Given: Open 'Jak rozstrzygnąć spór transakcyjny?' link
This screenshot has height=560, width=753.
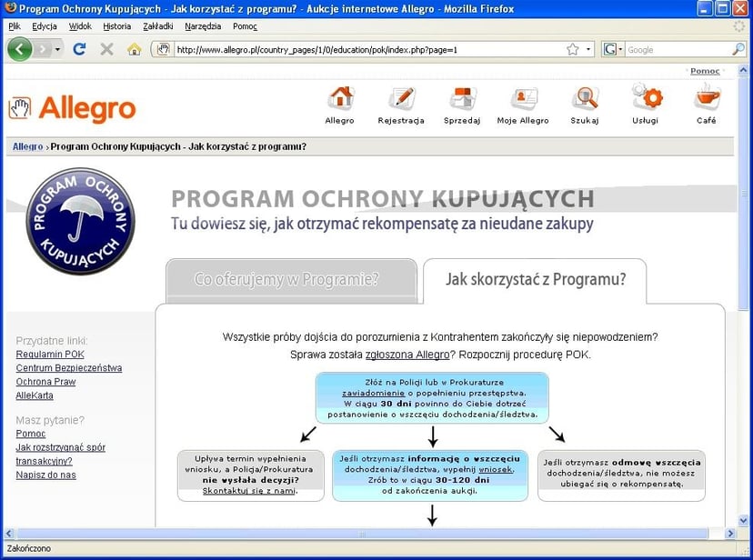Looking at the screenshot, I should [x=61, y=454].
